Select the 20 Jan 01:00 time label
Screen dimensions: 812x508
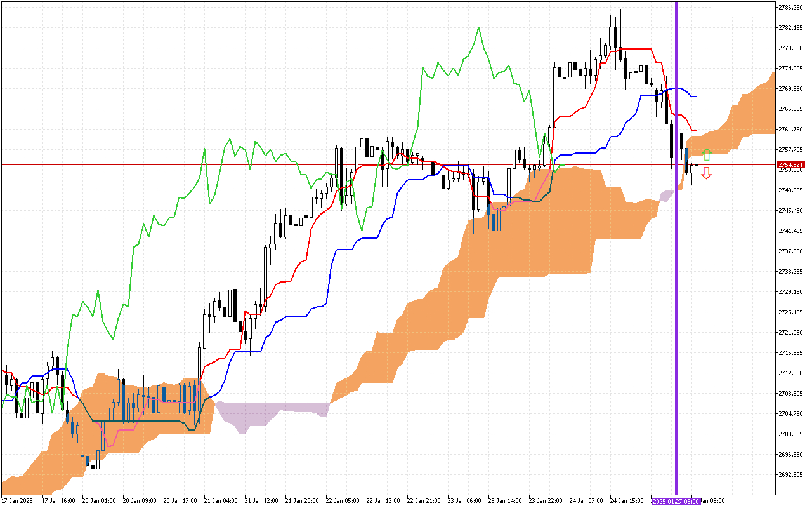click(x=99, y=501)
